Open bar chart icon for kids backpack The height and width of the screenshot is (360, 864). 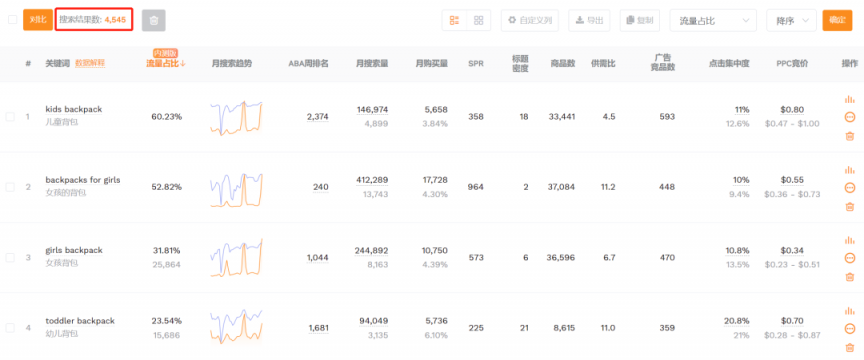coord(849,99)
